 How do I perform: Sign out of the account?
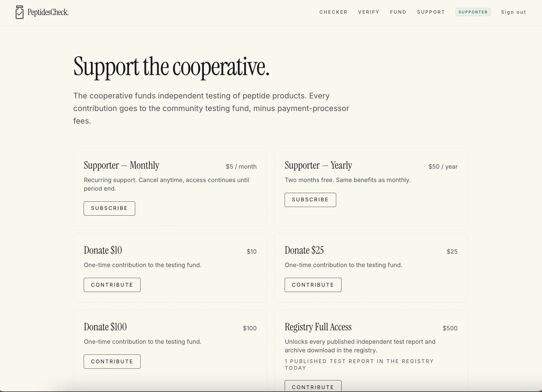(x=514, y=12)
